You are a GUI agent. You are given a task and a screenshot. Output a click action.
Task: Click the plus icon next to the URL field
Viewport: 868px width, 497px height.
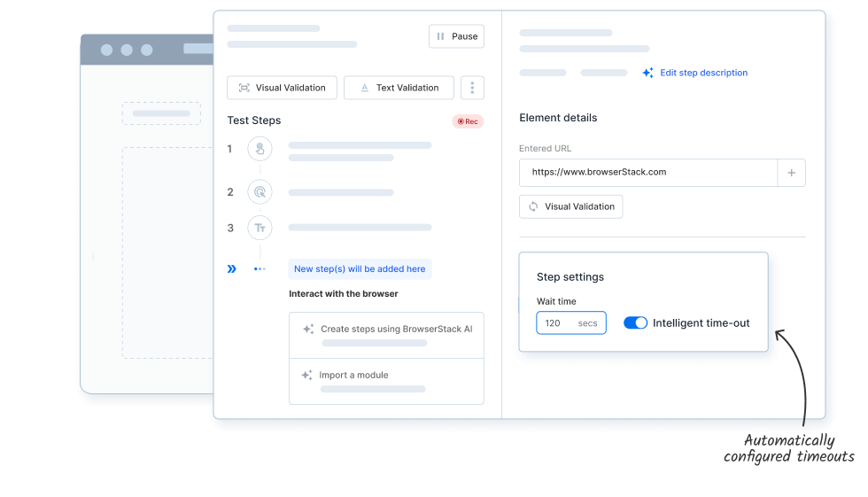pyautogui.click(x=791, y=173)
